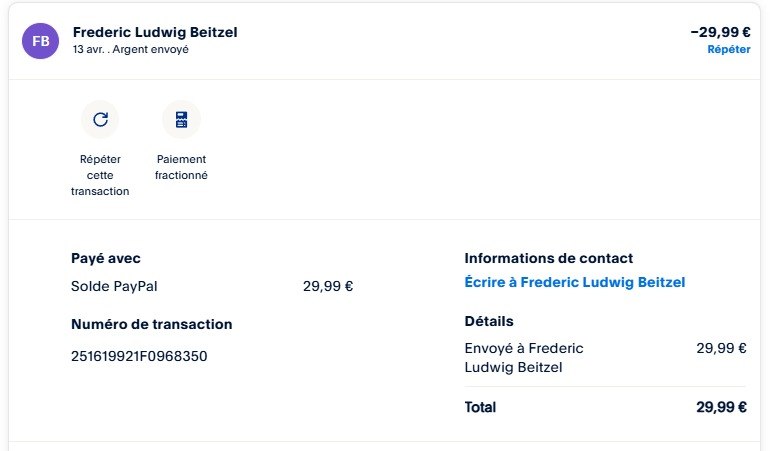The width and height of the screenshot is (770, 451).
Task: Open the Écrire à Frederic Ludwig Beitzel link
Action: [x=575, y=282]
